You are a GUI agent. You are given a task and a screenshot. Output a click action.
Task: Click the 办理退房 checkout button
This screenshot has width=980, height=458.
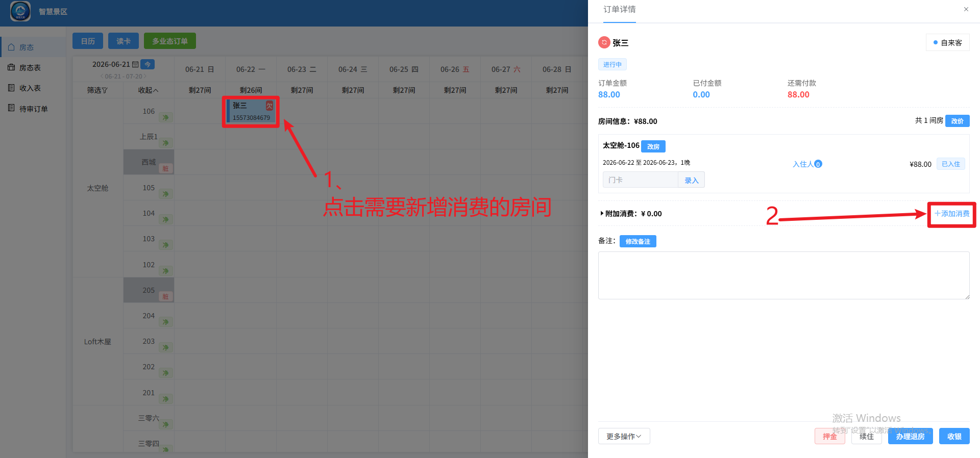tap(911, 437)
